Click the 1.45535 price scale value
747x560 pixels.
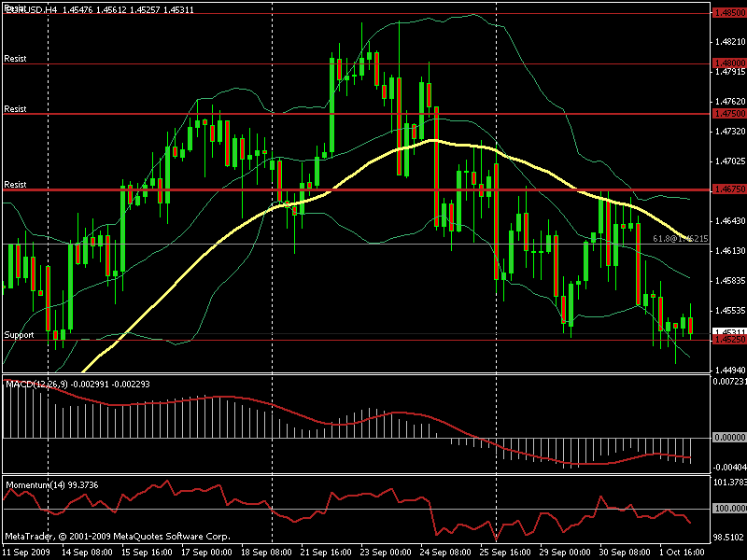[x=730, y=311]
